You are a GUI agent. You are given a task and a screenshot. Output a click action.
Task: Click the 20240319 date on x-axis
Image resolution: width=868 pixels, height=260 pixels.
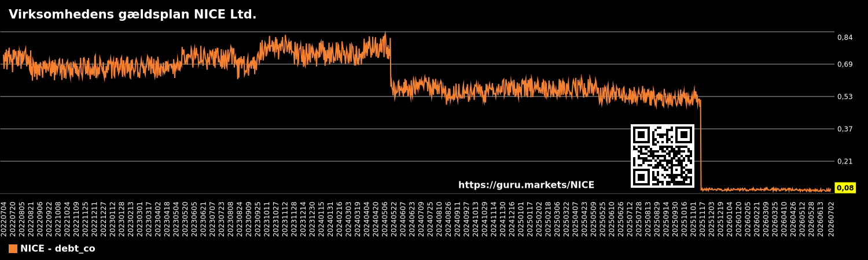point(358,218)
